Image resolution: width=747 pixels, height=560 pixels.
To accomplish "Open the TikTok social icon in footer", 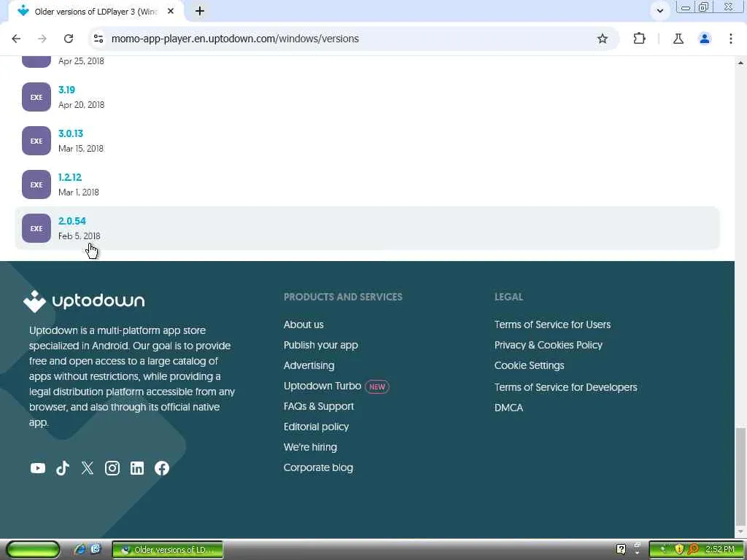I will point(63,468).
